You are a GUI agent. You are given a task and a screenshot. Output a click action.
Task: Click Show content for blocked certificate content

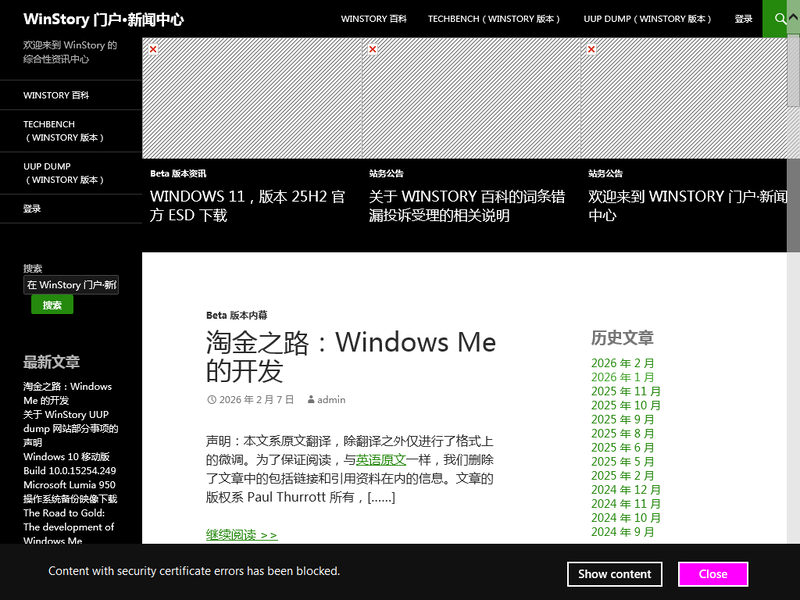pyautogui.click(x=615, y=574)
